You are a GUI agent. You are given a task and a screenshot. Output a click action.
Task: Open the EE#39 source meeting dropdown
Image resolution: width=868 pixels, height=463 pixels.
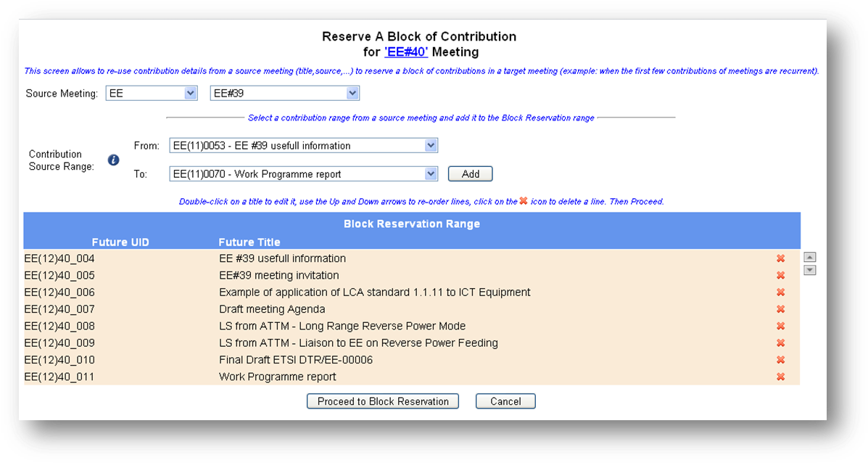click(284, 93)
